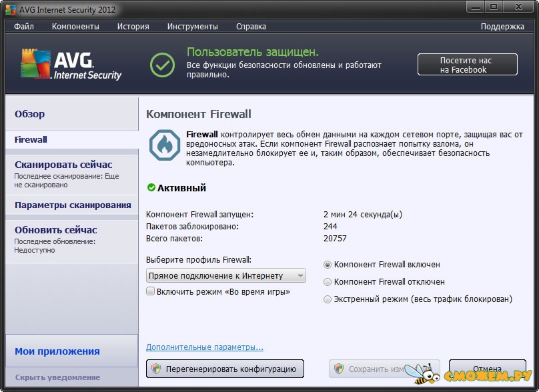
Task: Open Параметры сканирования in sidebar
Action: coord(71,205)
